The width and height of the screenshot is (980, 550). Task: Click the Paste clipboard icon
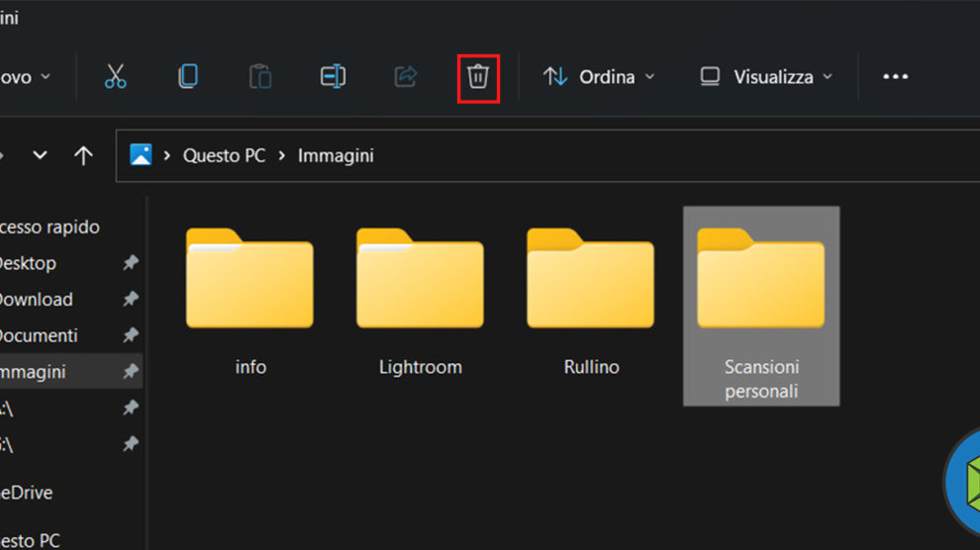(260, 77)
